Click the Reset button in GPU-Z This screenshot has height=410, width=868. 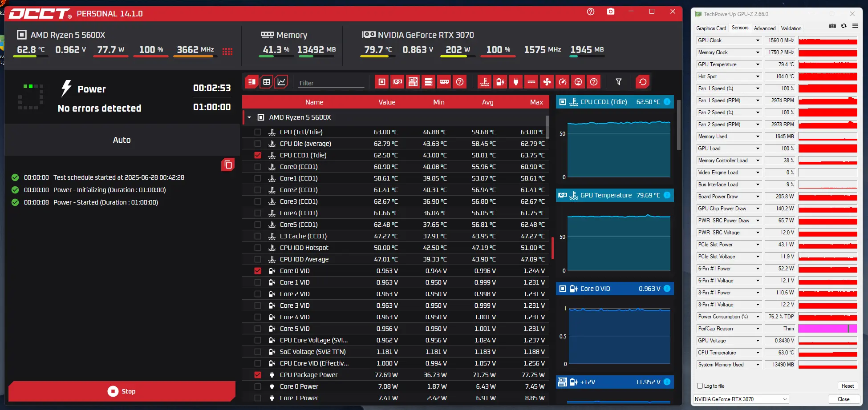tap(848, 386)
